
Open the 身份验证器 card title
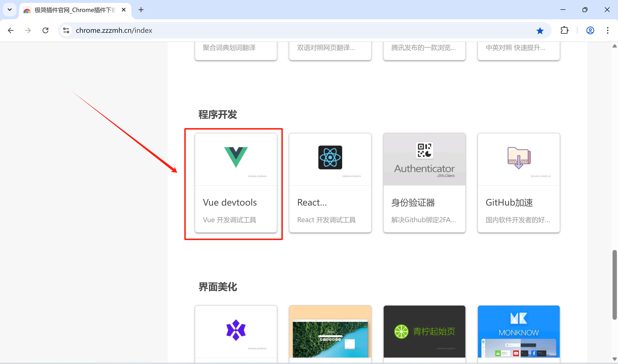[413, 202]
